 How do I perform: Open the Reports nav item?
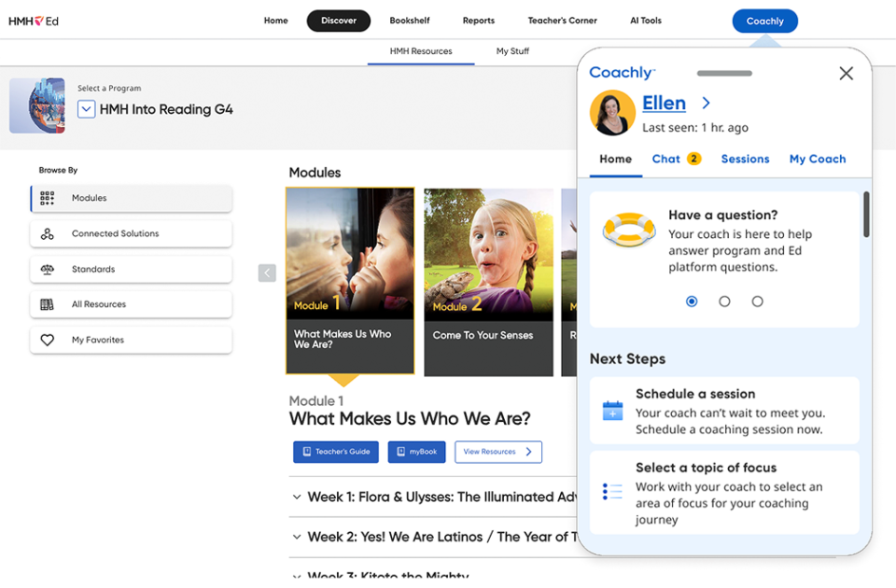pyautogui.click(x=479, y=21)
